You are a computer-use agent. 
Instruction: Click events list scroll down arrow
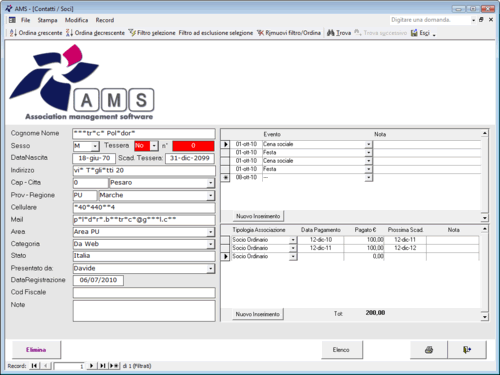tap(485, 218)
